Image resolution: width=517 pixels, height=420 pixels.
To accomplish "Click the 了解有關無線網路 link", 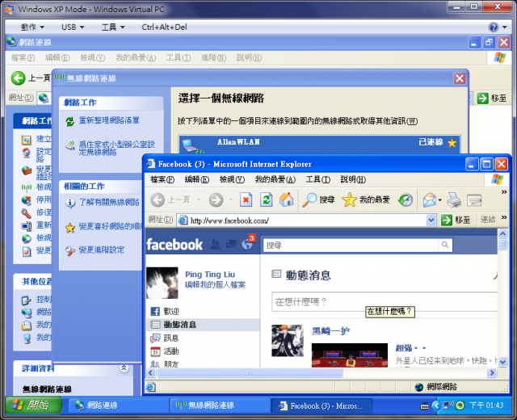I will pyautogui.click(x=110, y=202).
